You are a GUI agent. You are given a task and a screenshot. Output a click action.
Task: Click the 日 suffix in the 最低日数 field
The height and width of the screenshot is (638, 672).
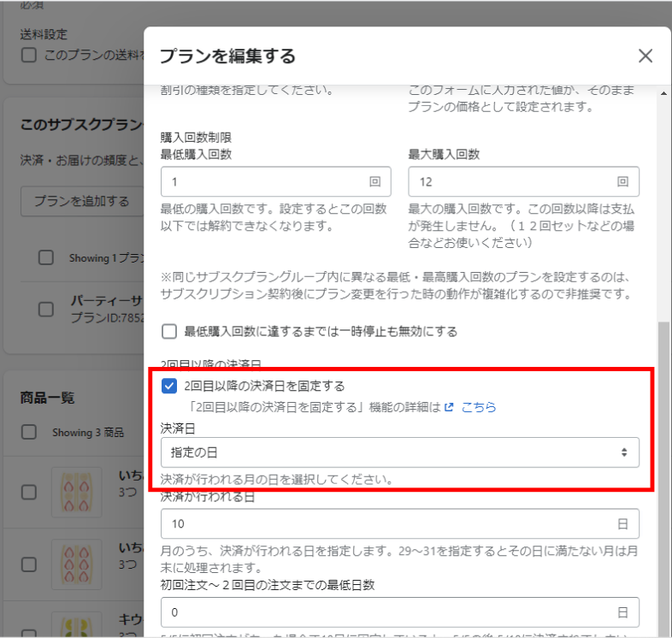point(622,612)
